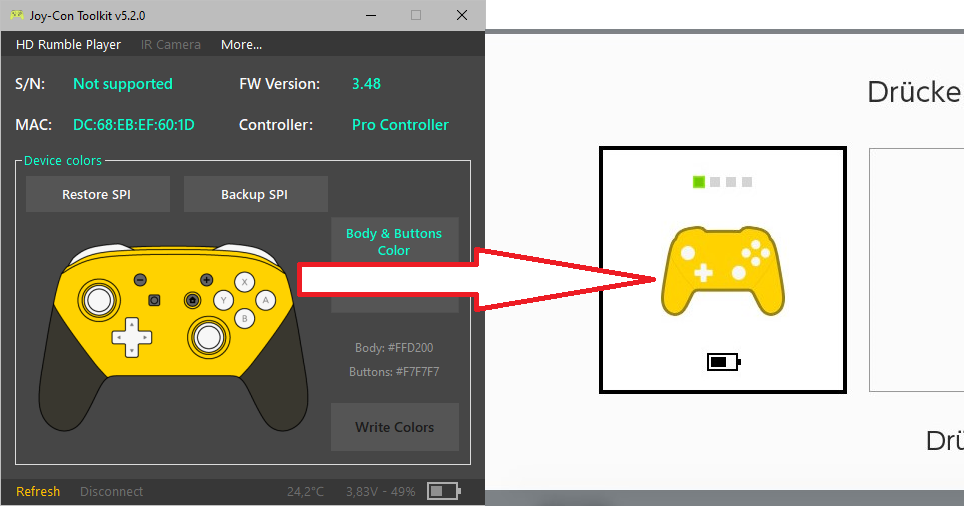Open the IR Camera menu
The height and width of the screenshot is (506, 964).
coord(170,45)
